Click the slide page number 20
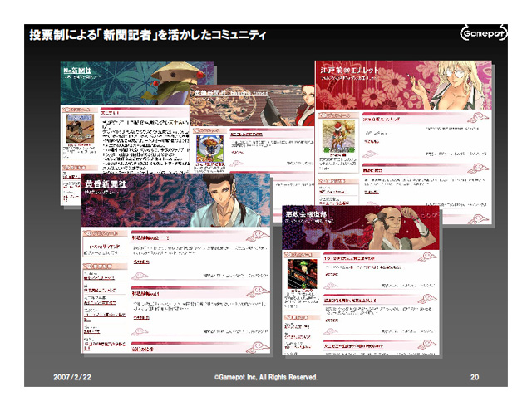The height and width of the screenshot is (411, 532). click(x=474, y=376)
